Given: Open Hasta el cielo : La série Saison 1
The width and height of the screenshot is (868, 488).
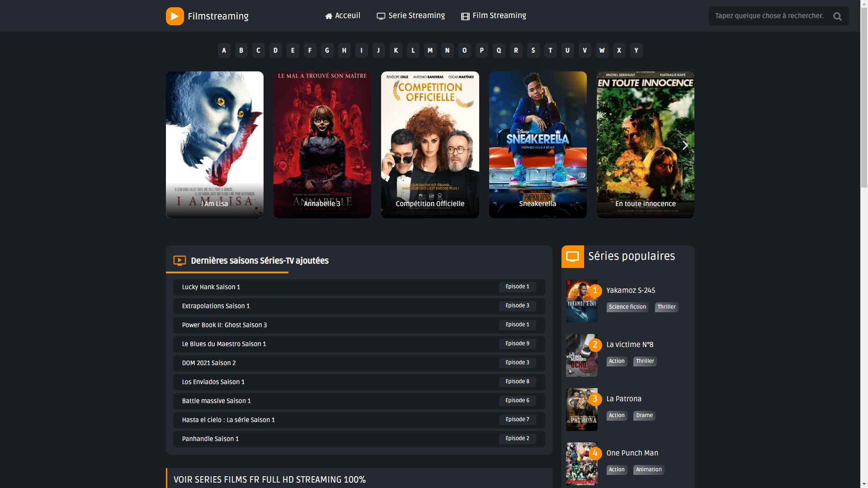Looking at the screenshot, I should tap(359, 420).
